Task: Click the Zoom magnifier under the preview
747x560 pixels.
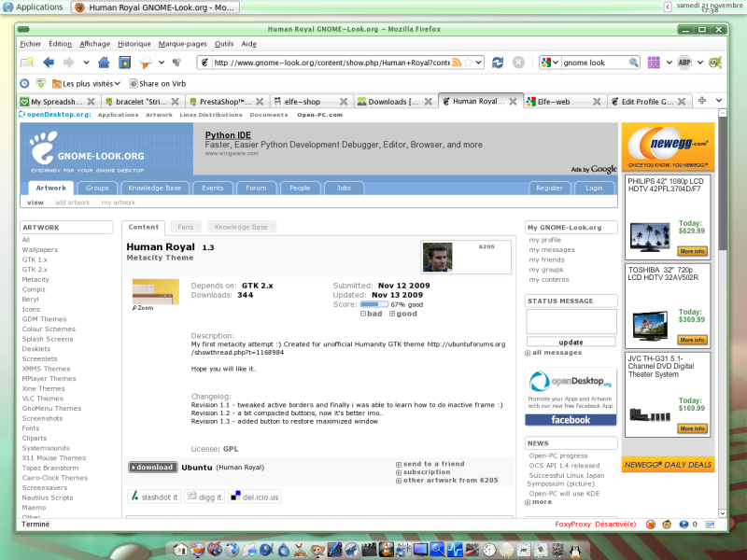Action: click(143, 308)
